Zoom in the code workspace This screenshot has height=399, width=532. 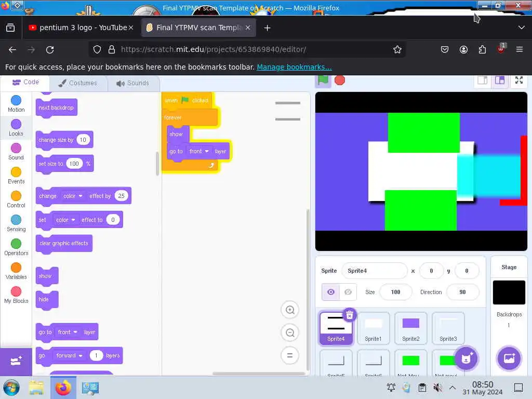(x=290, y=310)
